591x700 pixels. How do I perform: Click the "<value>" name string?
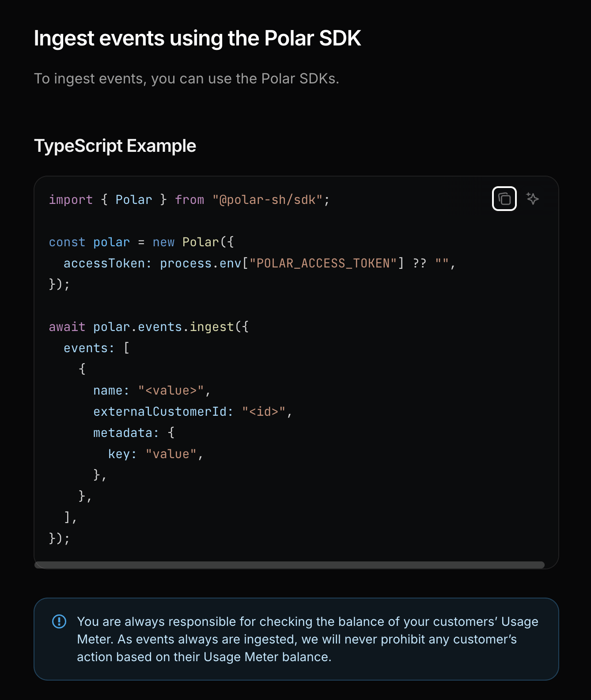[171, 391]
